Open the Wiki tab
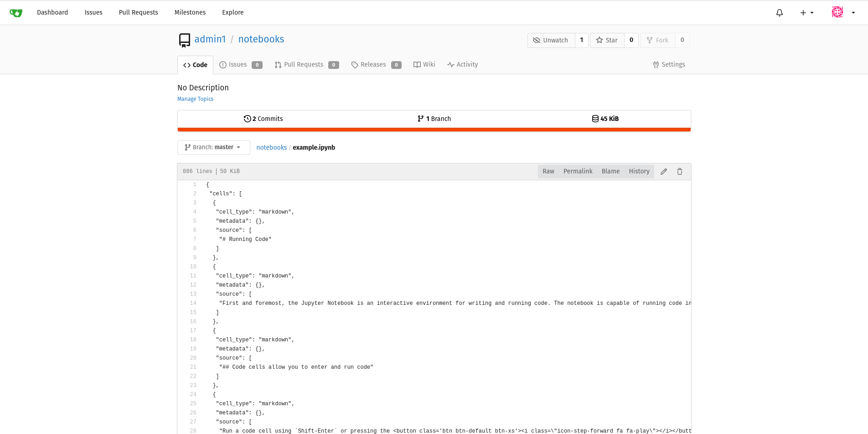 click(x=424, y=65)
